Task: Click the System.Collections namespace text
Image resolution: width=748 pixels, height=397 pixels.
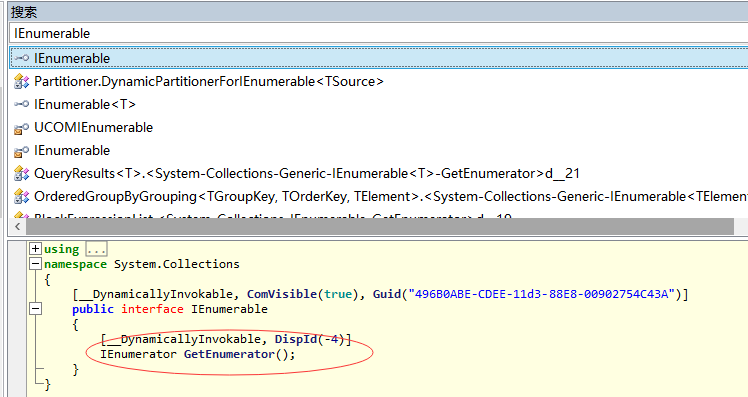Action: tap(177, 264)
